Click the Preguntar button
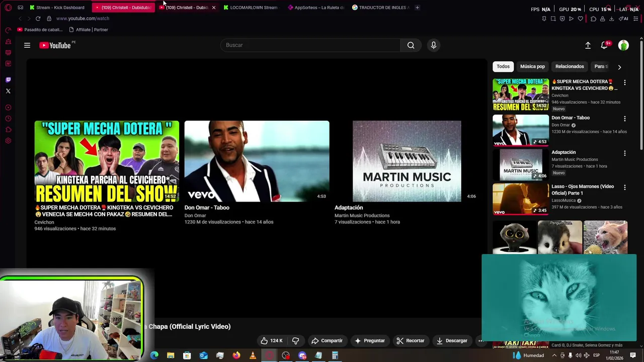This screenshot has width=644, height=362. click(x=369, y=340)
